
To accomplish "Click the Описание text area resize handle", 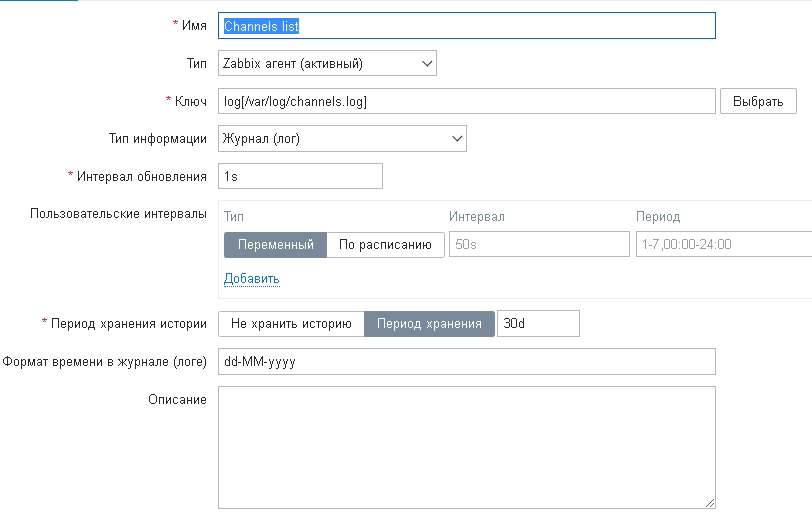I will (x=710, y=503).
